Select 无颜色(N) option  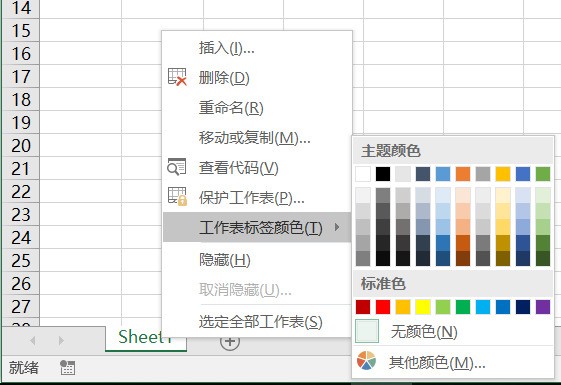(x=453, y=331)
